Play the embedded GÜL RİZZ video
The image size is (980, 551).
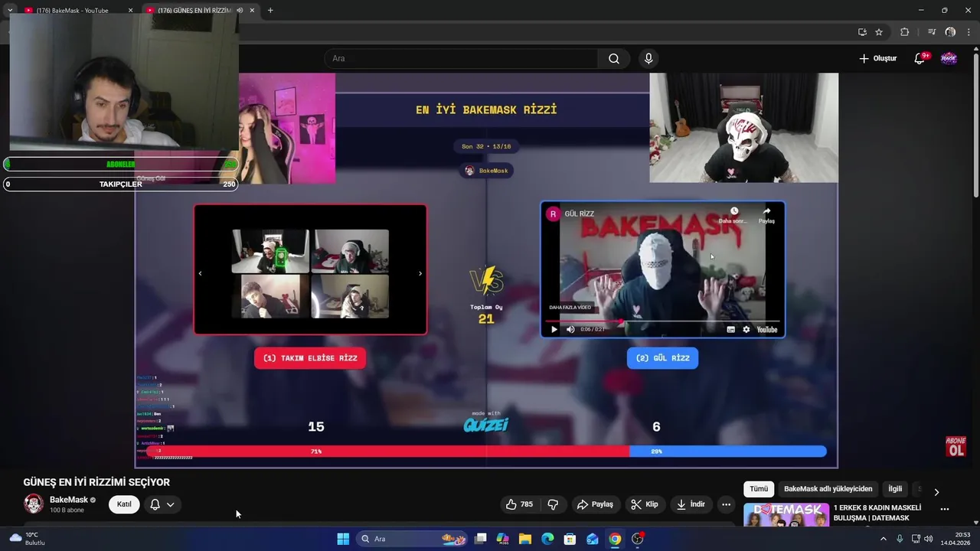coord(554,329)
